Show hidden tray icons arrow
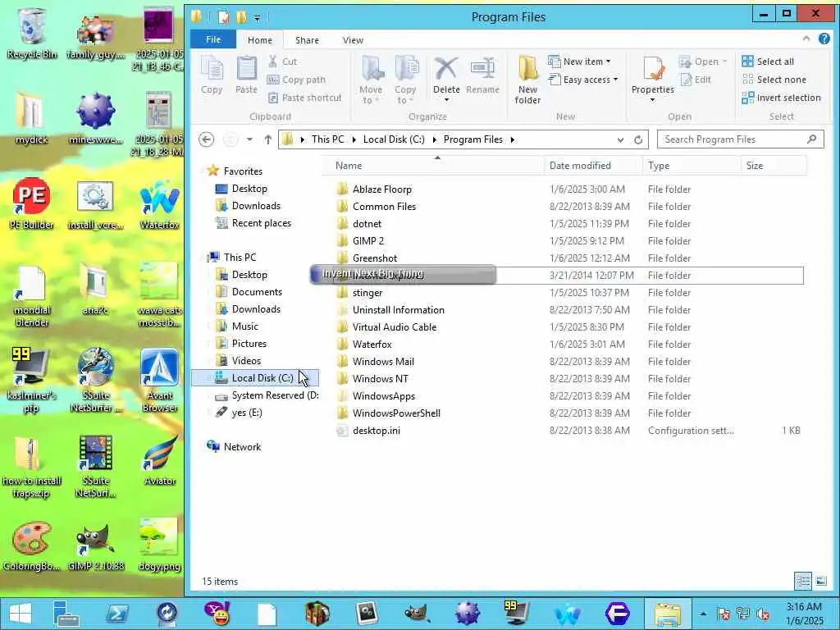 point(703,614)
